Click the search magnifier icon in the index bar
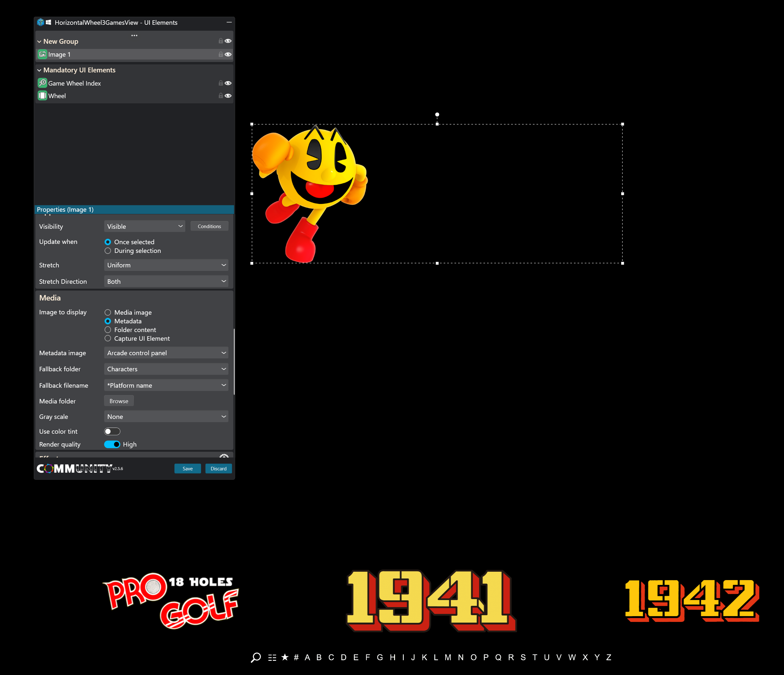The height and width of the screenshot is (675, 784). (256, 658)
